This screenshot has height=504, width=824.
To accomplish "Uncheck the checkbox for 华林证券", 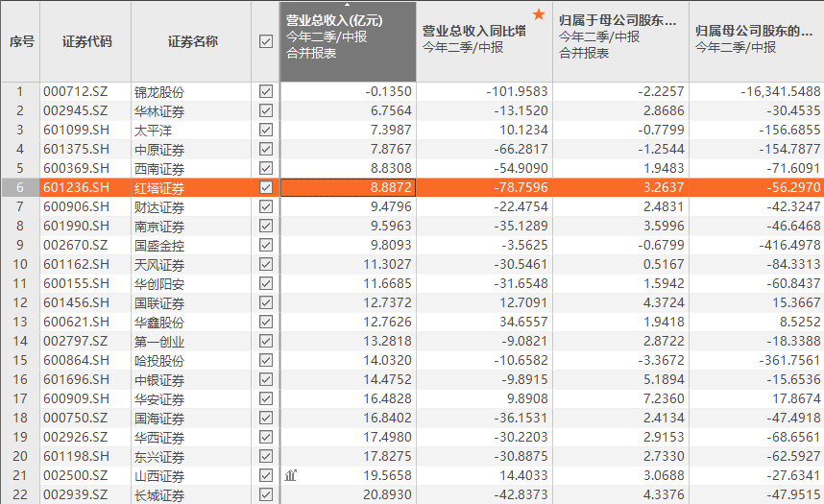I will (266, 111).
